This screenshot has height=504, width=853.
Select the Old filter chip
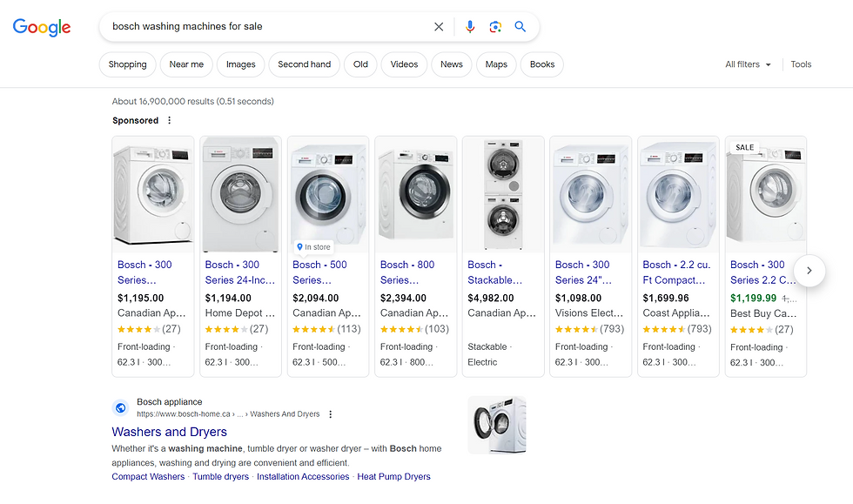click(360, 64)
